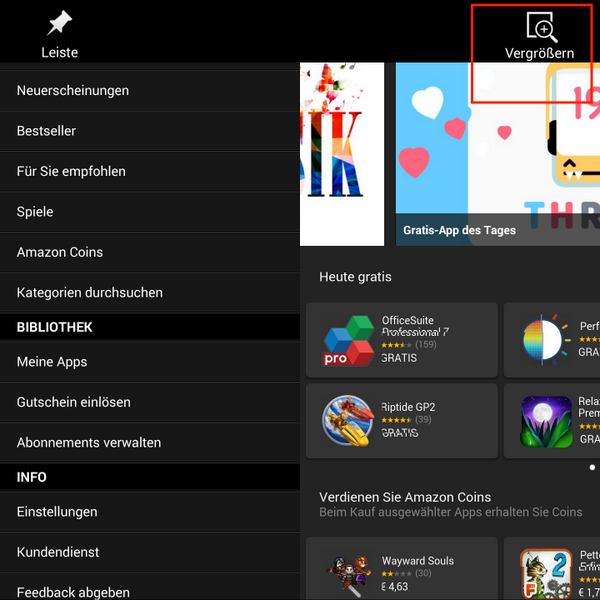This screenshot has height=600, width=600.
Task: Open the Spiele section
Action: pos(150,212)
